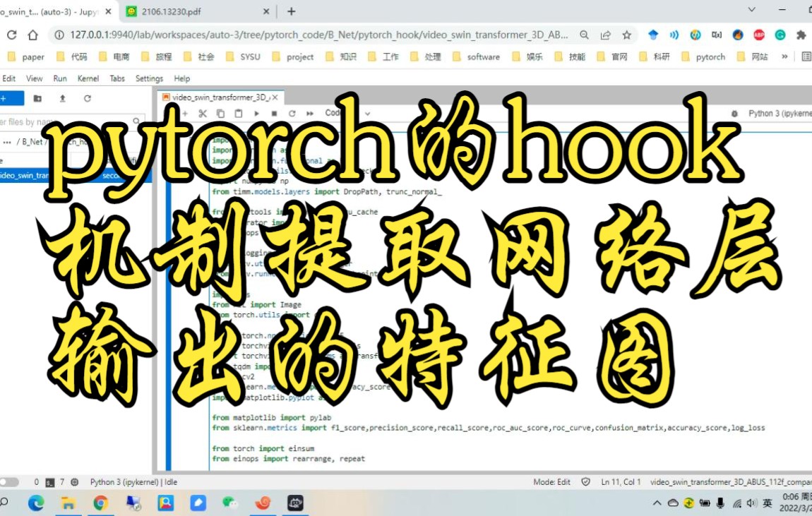Restart the kernel from the notebook toolbar
Screen dimensions: 812x516
coord(292,114)
